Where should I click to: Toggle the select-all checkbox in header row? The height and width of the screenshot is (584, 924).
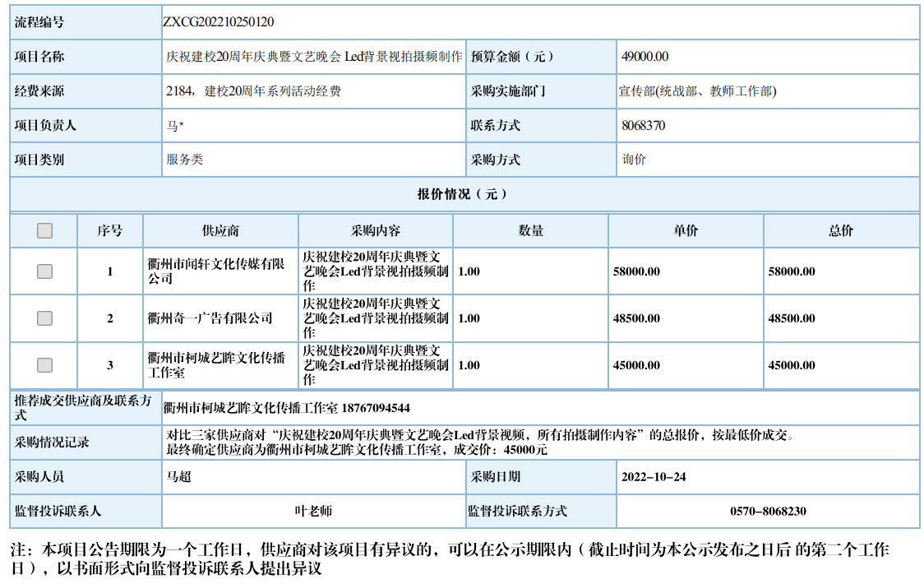coord(44,231)
